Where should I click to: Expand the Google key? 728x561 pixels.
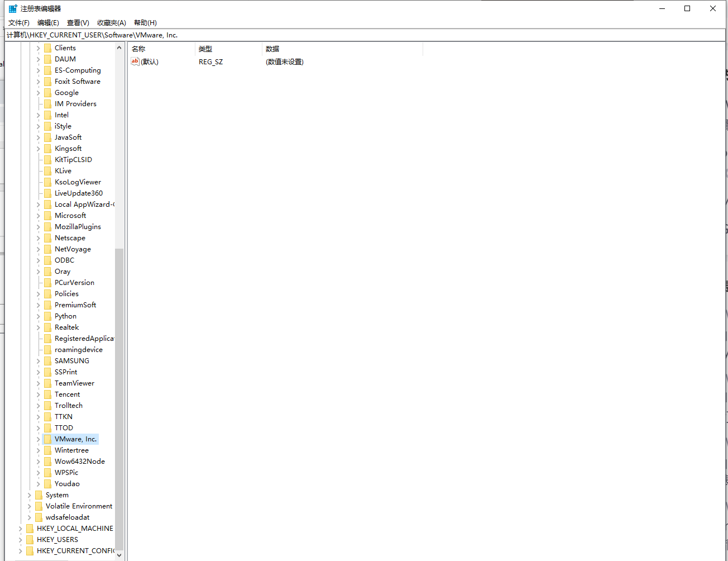(x=39, y=93)
